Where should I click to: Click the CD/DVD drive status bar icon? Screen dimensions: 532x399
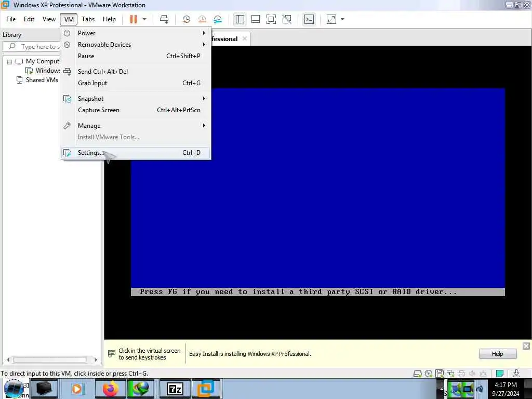pyautogui.click(x=429, y=374)
